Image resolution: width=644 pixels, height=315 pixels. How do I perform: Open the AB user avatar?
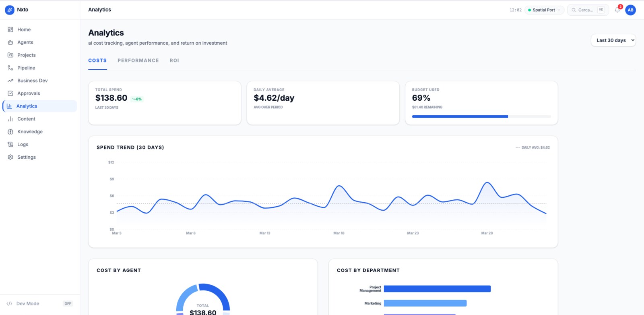pyautogui.click(x=630, y=10)
